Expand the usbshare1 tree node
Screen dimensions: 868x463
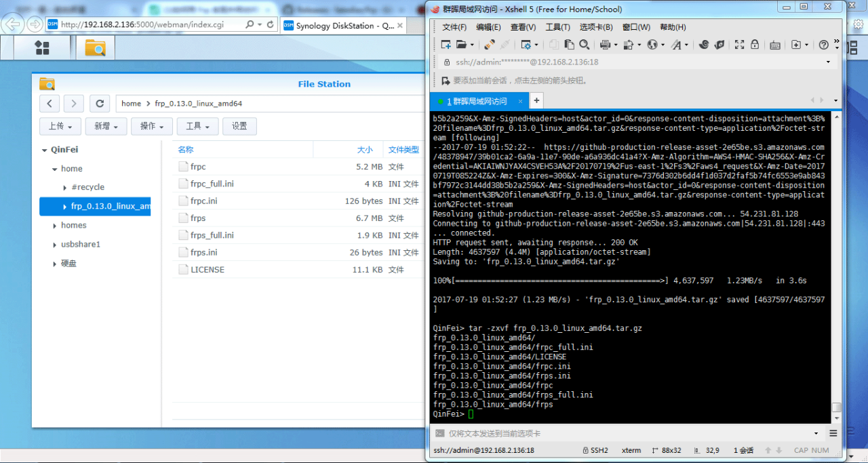[x=54, y=245]
